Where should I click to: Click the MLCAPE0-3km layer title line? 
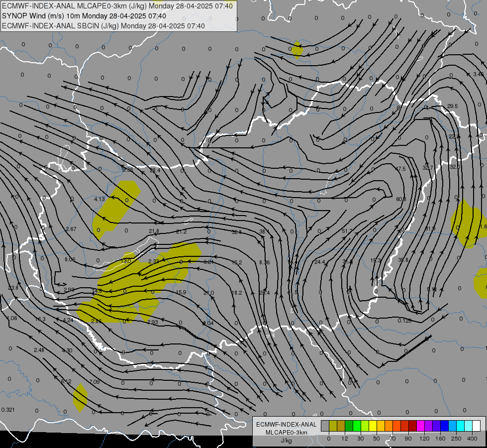coord(117,6)
